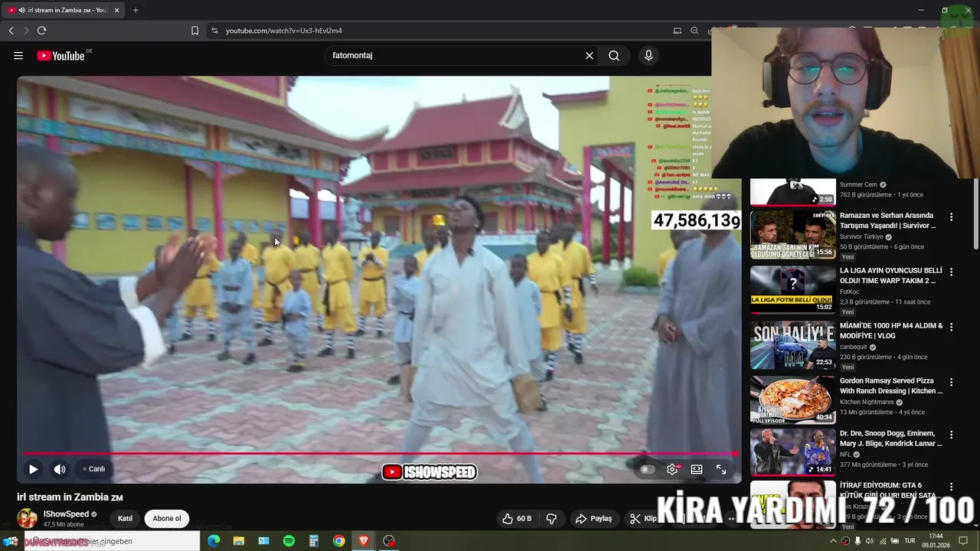Jump to live via Canlı indicator
The image size is (980, 551).
tap(94, 469)
